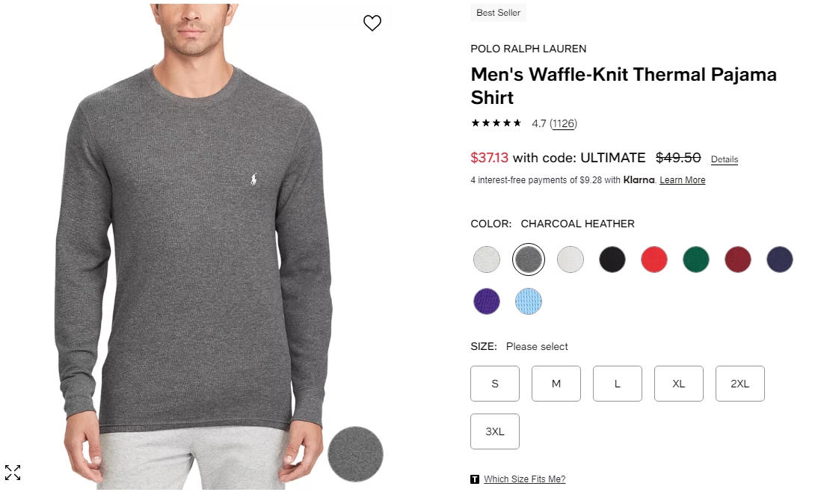Screen dimensions: 818x504
Task: Select size S
Action: coord(494,384)
